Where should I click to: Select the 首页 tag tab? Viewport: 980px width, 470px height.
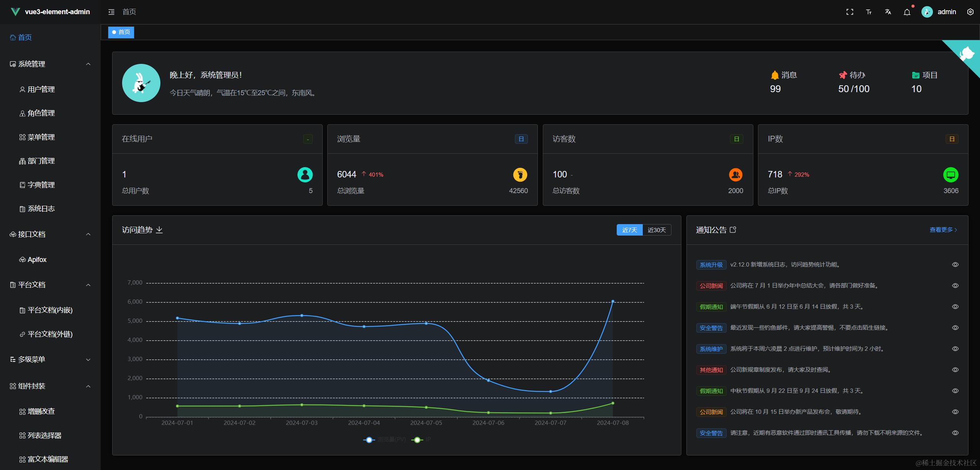pyautogui.click(x=121, y=32)
